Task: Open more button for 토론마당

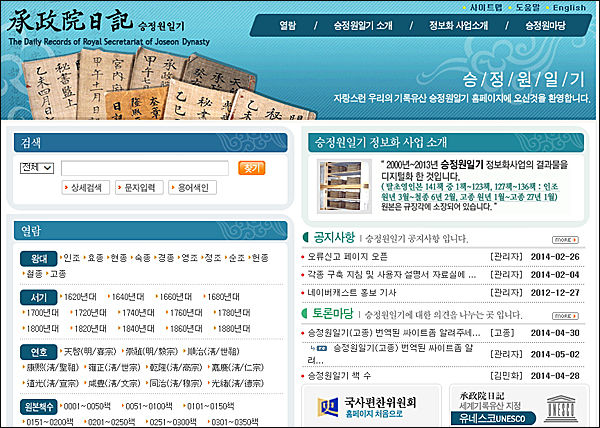Action: point(565,316)
